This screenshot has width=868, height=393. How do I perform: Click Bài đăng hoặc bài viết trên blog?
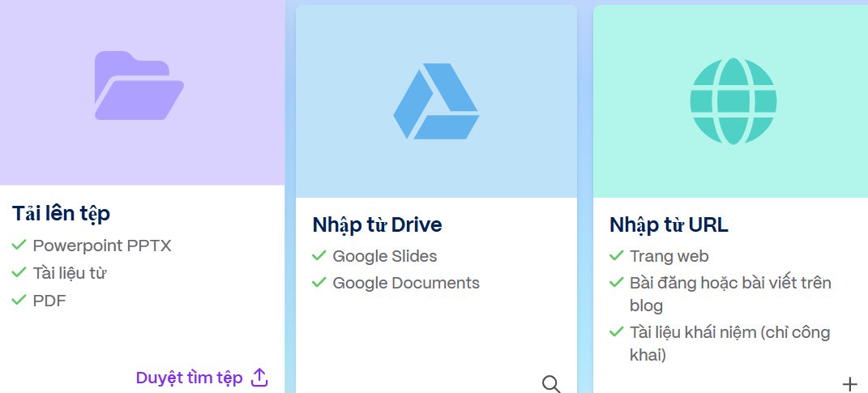pos(730,294)
